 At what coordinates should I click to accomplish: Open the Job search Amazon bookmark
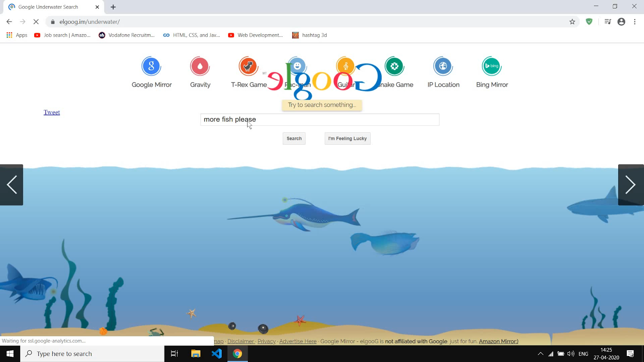coord(62,35)
